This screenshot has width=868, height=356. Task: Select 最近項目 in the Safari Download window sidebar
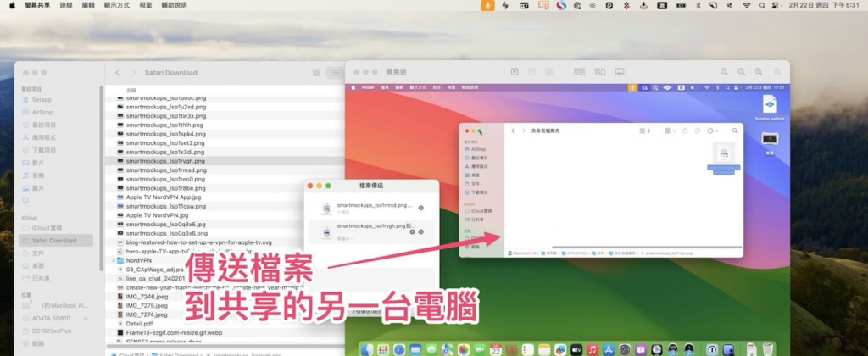click(x=44, y=125)
